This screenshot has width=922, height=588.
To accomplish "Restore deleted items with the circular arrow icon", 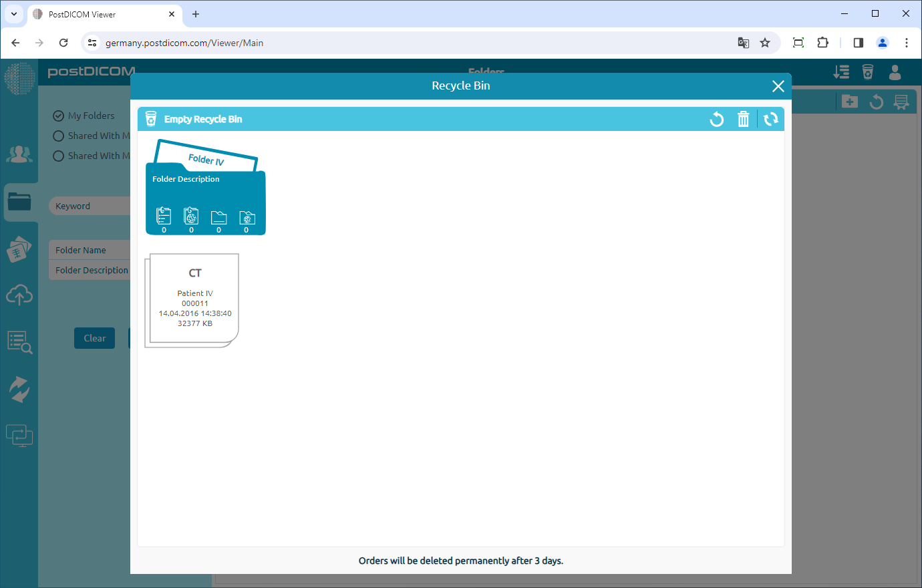I will click(x=717, y=119).
